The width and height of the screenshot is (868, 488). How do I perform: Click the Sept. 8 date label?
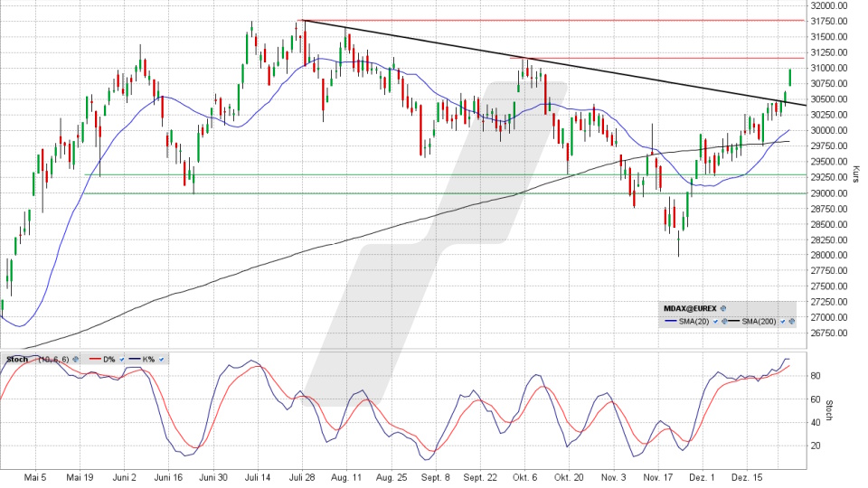[435, 477]
